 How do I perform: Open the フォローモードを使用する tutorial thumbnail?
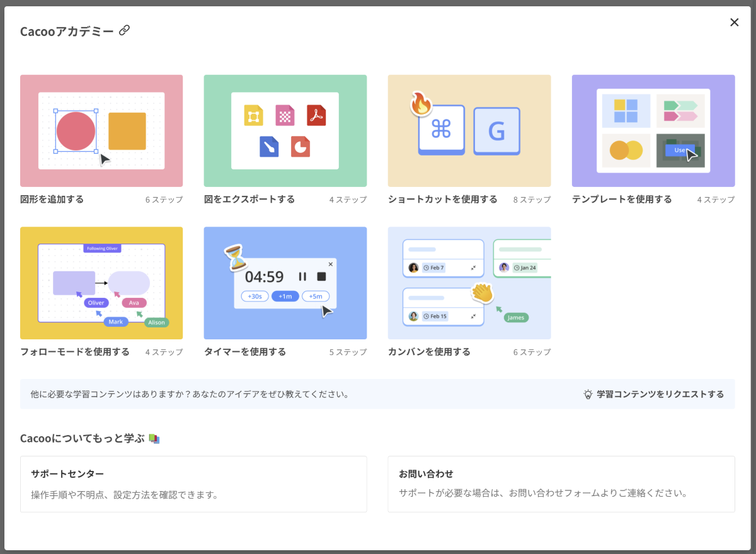pos(101,283)
